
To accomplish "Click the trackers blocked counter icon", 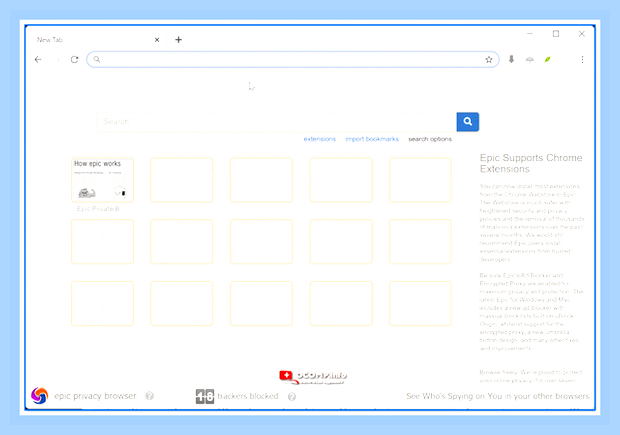I will [205, 396].
